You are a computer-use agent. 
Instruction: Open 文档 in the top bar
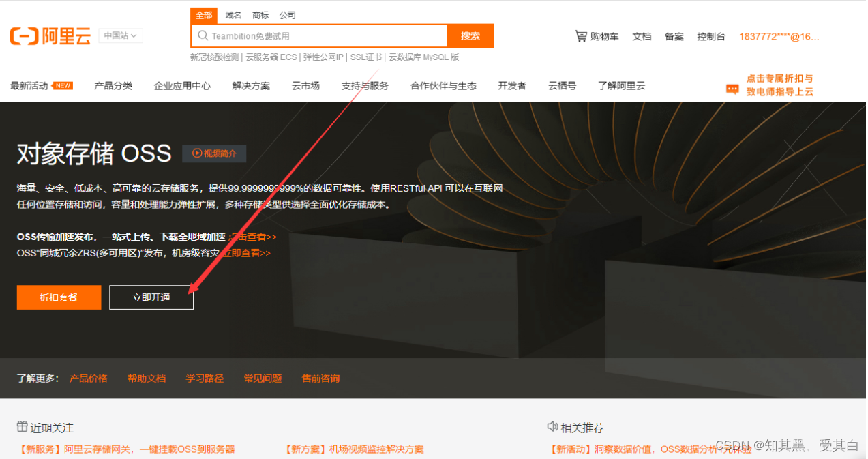(x=642, y=36)
